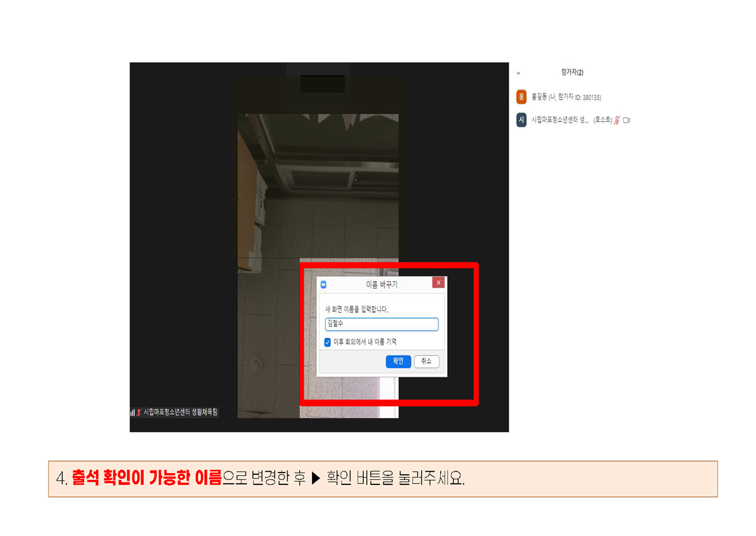
Task: Click the orange 홍 avatar icon
Action: [x=521, y=97]
